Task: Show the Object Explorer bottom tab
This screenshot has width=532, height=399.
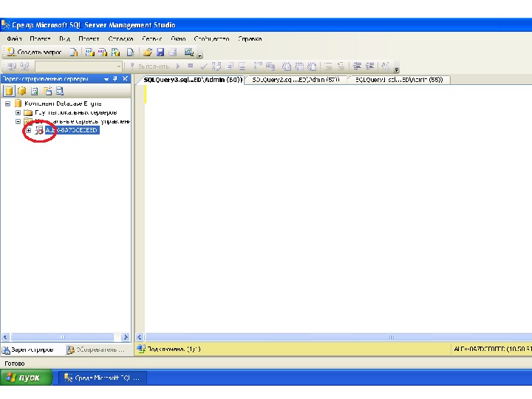Action: coord(97,349)
